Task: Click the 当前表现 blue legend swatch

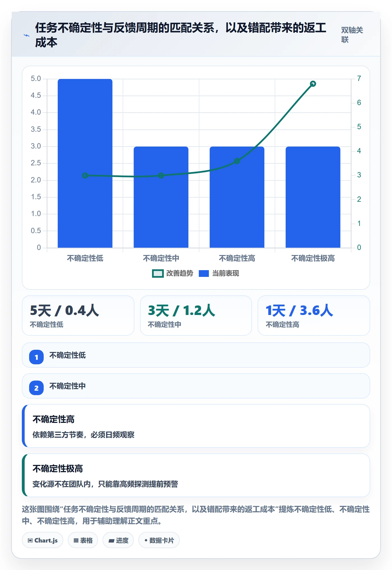Action: (204, 274)
